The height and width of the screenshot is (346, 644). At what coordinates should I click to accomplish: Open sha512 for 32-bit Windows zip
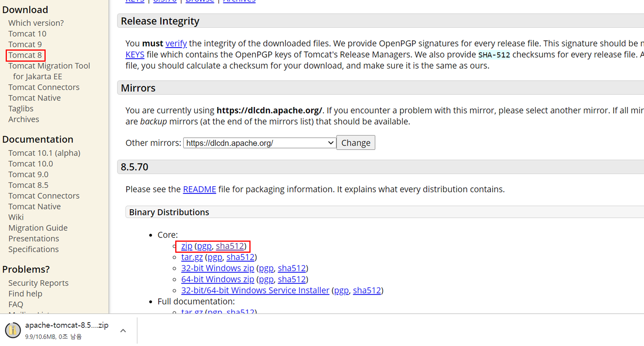[292, 268]
